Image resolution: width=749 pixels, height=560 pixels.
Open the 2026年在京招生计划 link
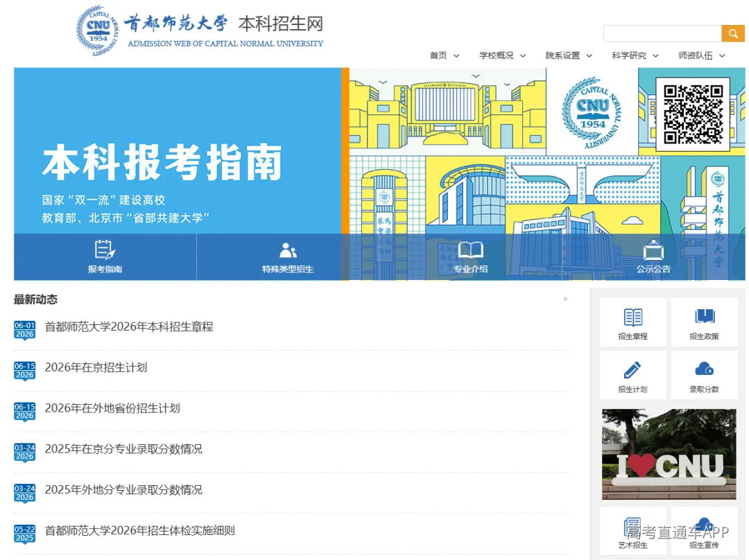coord(96,367)
